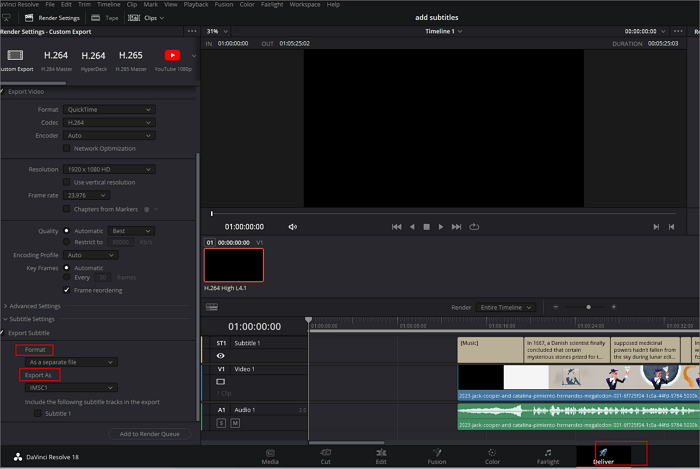This screenshot has height=469, width=700.
Task: Open the Encoder Auto dropdown
Action: [x=109, y=135]
